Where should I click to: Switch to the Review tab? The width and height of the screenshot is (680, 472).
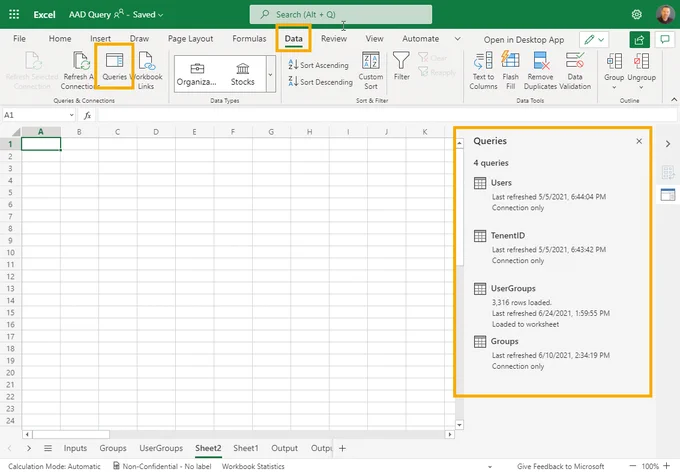[x=334, y=39]
